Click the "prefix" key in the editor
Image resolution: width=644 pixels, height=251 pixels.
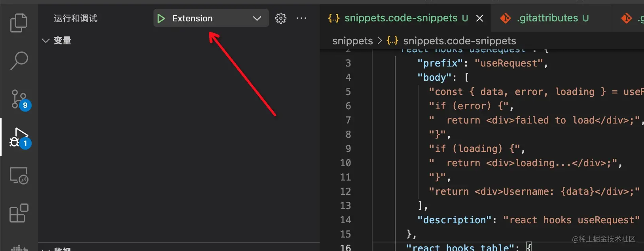click(x=440, y=63)
